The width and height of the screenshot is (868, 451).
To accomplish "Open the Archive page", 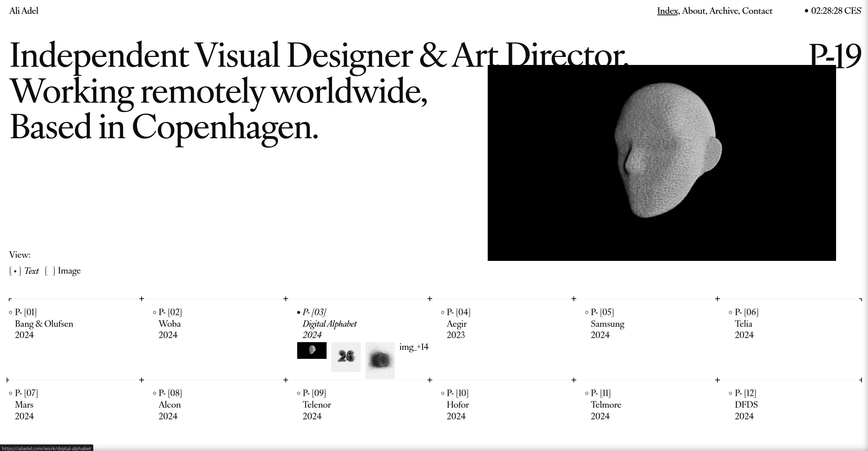I will pos(724,11).
